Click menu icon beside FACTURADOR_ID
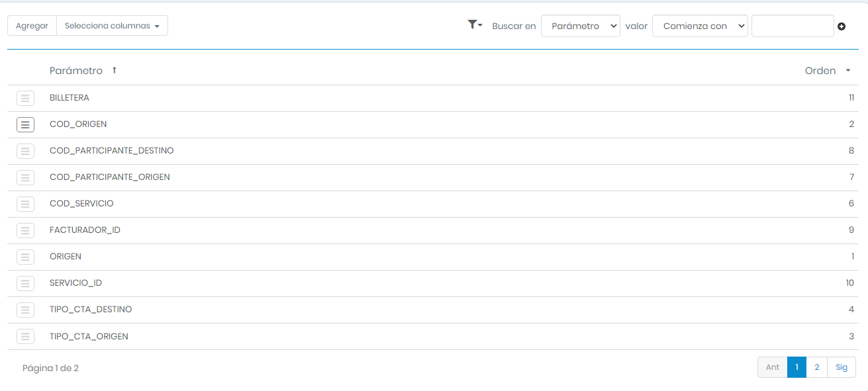868x391 pixels. tap(25, 230)
